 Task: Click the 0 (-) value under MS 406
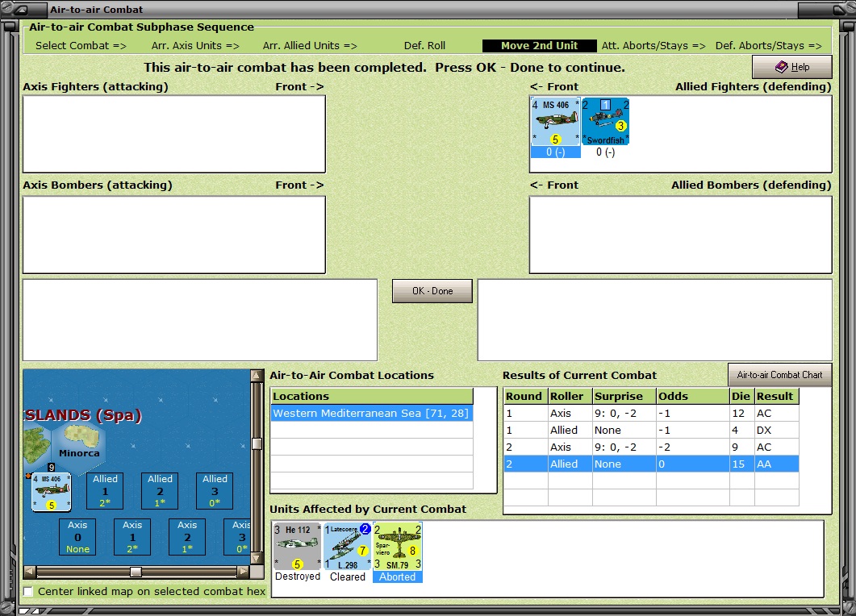click(555, 152)
